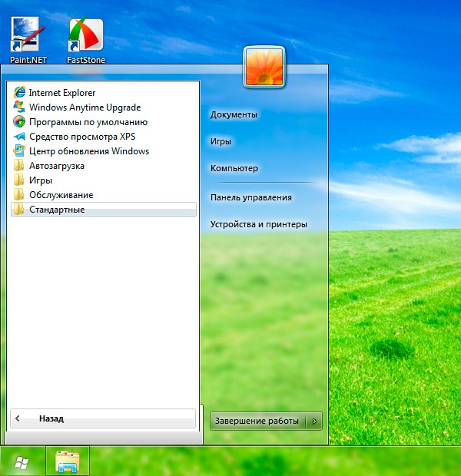Viewport: 461px width, 476px height.
Task: Click the Завершение работы button
Action: pos(257,421)
